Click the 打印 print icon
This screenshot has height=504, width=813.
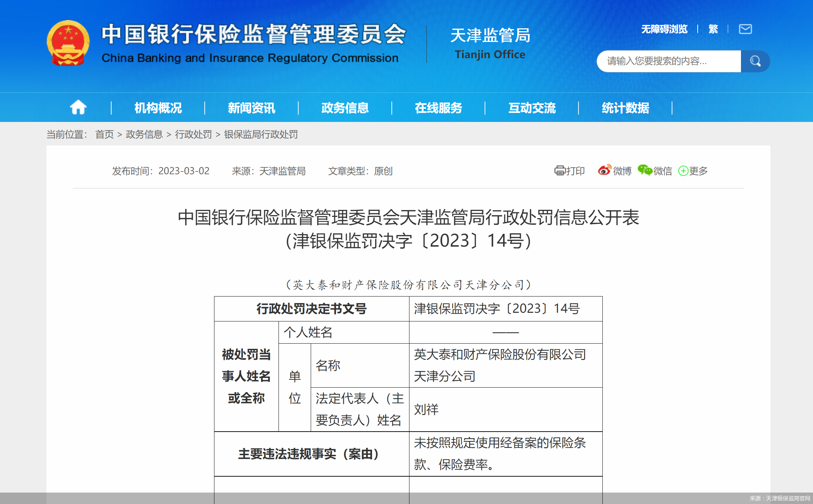pyautogui.click(x=561, y=171)
